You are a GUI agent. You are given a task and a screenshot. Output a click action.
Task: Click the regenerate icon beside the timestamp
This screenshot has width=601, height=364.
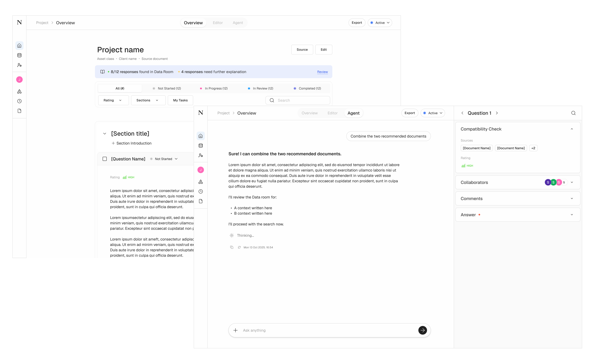point(239,247)
